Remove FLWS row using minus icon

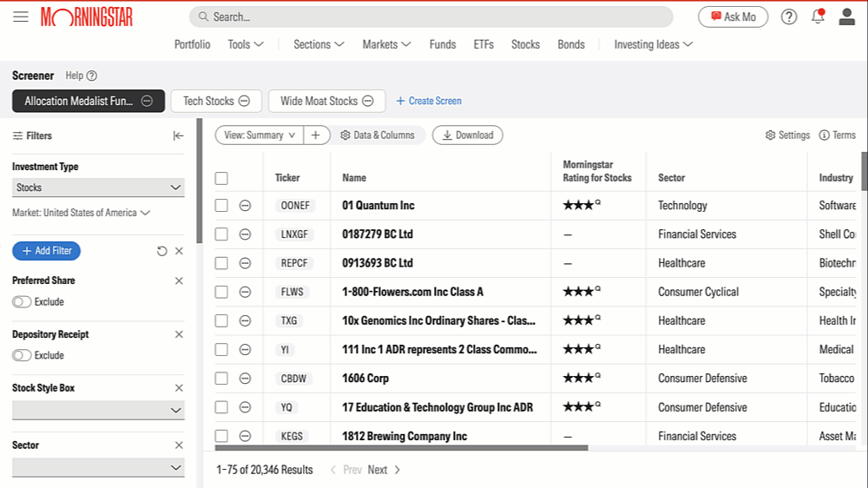point(245,292)
